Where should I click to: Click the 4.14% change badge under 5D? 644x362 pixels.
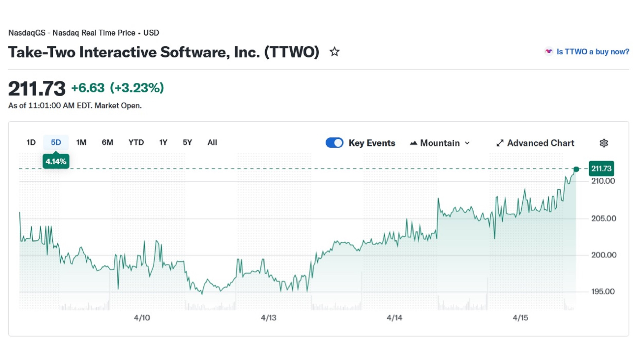pos(56,162)
